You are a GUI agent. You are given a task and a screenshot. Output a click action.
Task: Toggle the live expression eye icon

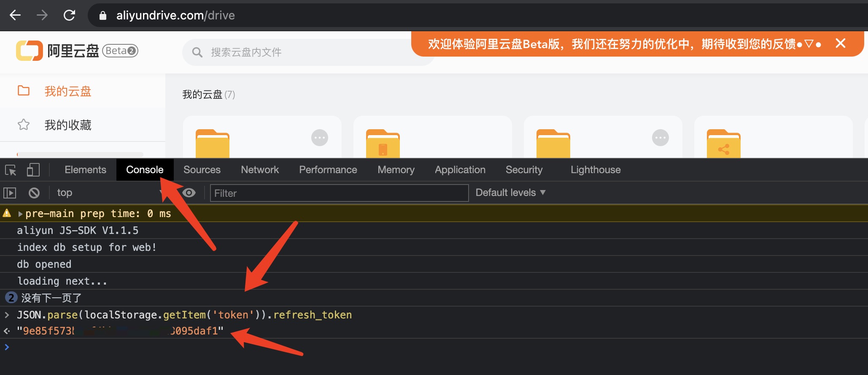[x=189, y=193]
